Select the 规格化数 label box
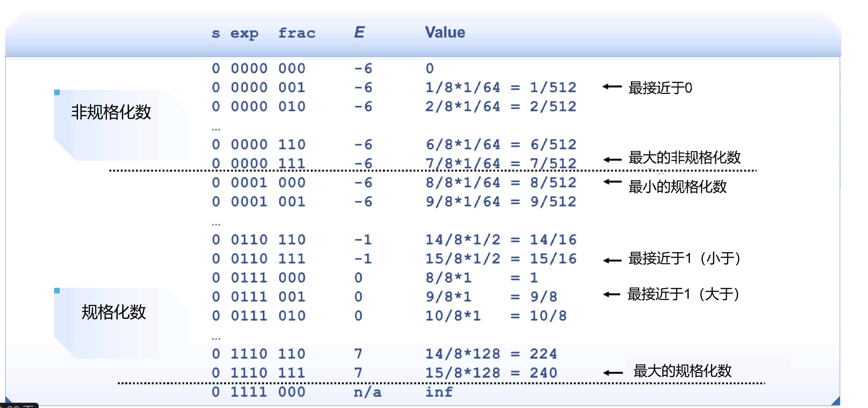Screen dimensions: 868x408 (114, 312)
